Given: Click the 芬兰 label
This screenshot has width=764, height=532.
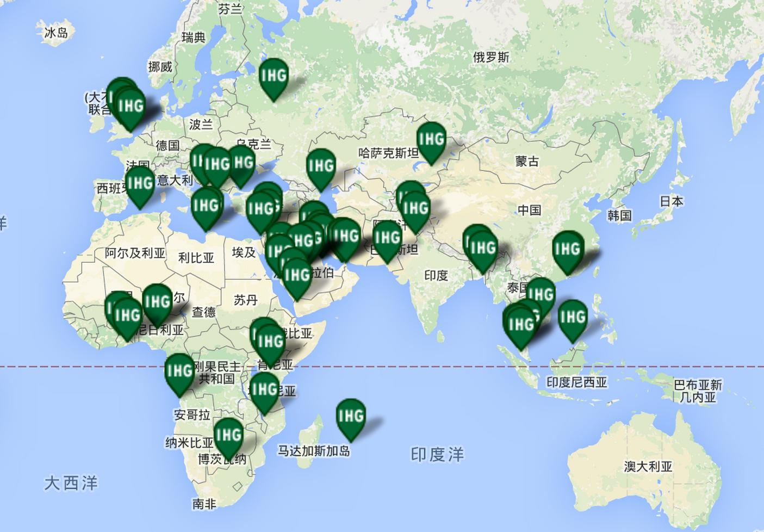Looking at the screenshot, I should (230, 8).
